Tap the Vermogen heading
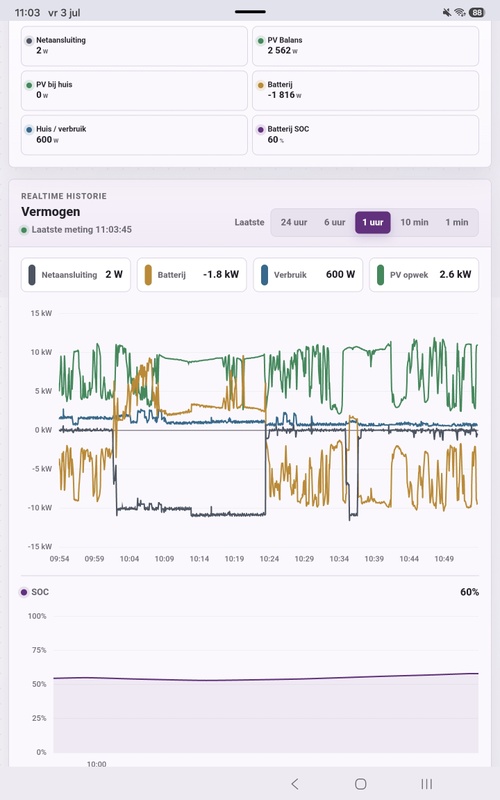This screenshot has height=800, width=500. pos(51,212)
